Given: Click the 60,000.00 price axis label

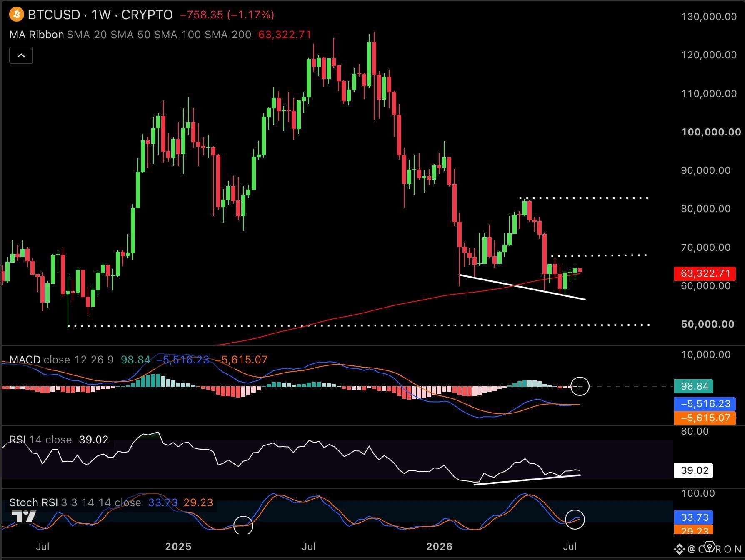Looking at the screenshot, I should 706,286.
